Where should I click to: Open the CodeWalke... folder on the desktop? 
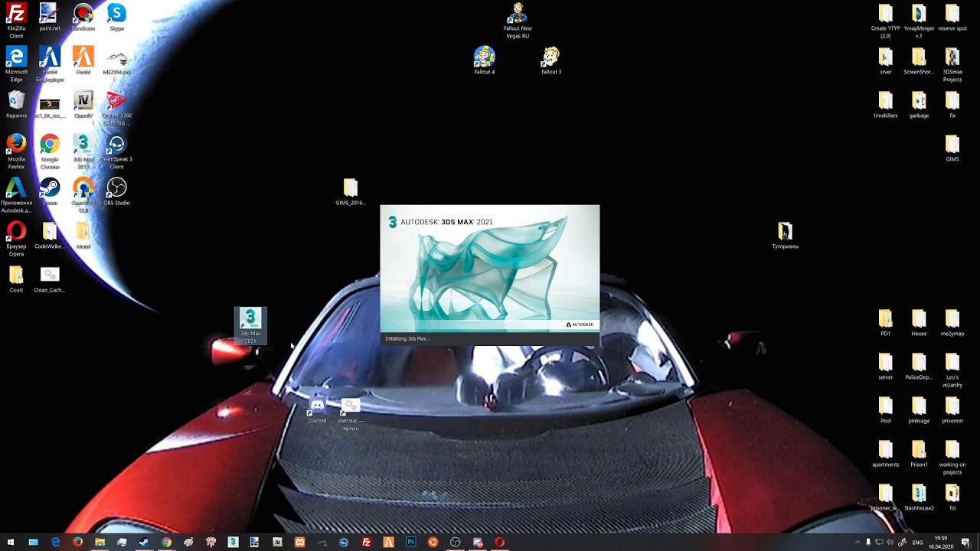click(50, 235)
